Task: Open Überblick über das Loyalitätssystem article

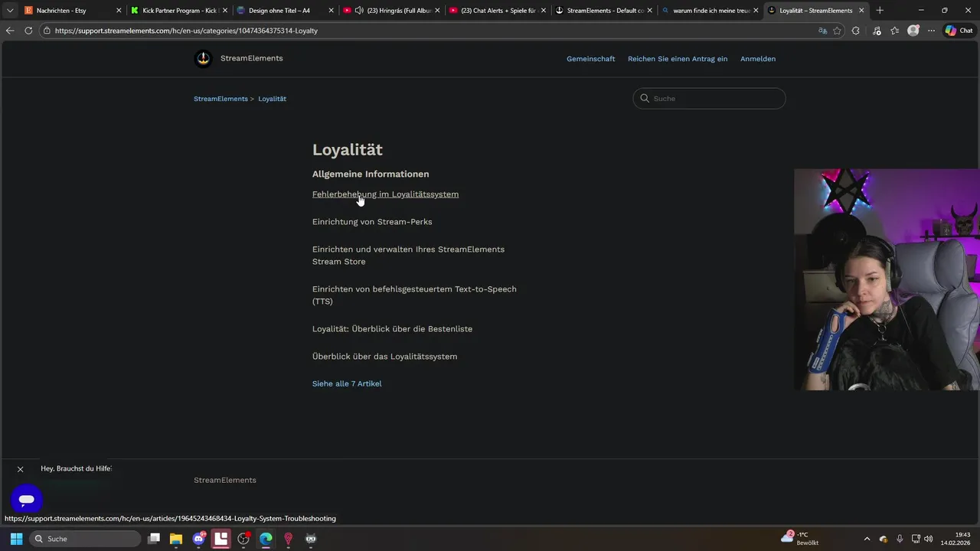Action: pyautogui.click(x=384, y=357)
